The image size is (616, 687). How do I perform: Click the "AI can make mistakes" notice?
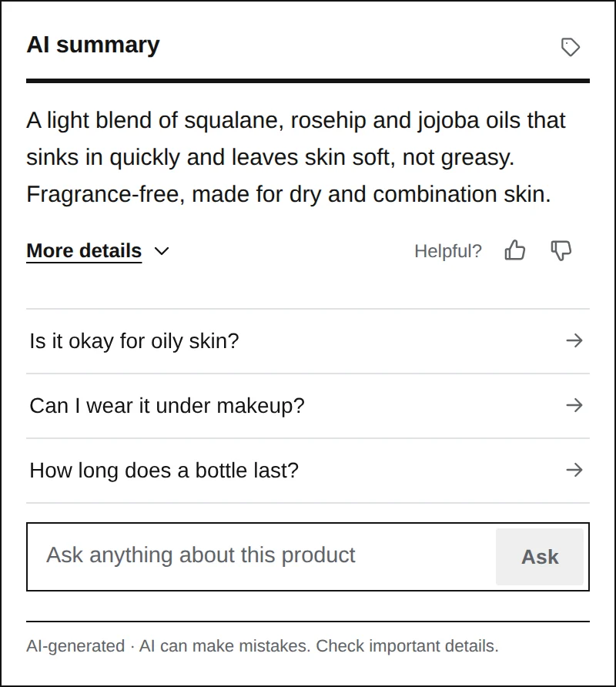[x=225, y=646]
